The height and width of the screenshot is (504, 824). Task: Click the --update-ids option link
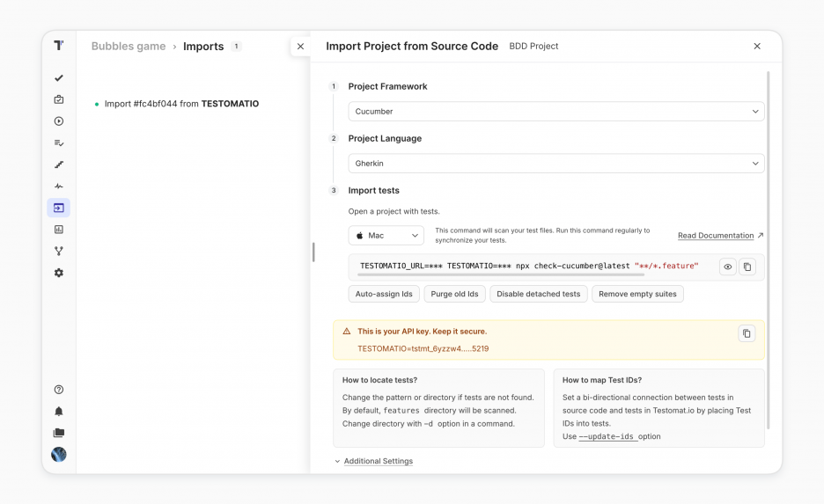pyautogui.click(x=608, y=436)
